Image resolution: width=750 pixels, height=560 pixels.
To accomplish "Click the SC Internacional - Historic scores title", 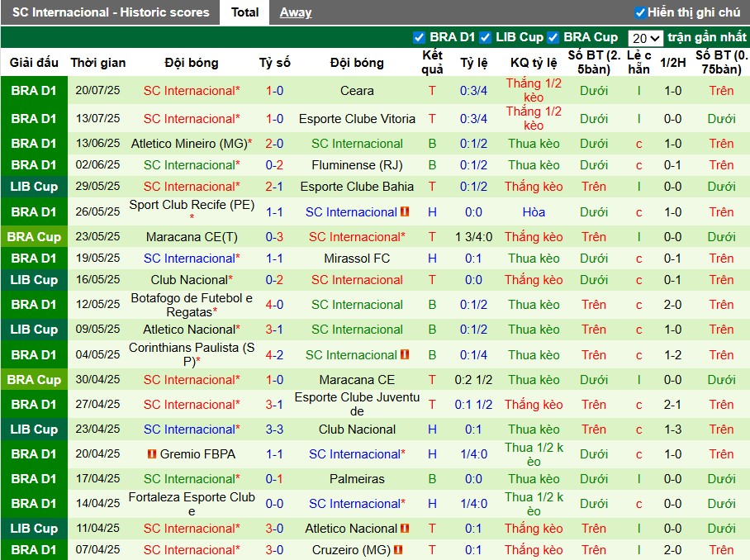I will 111,12.
